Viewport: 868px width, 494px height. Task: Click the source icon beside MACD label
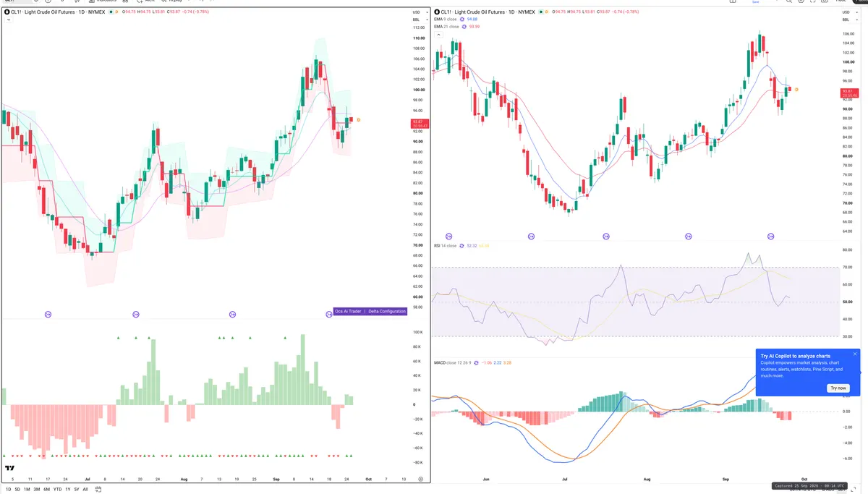(477, 362)
